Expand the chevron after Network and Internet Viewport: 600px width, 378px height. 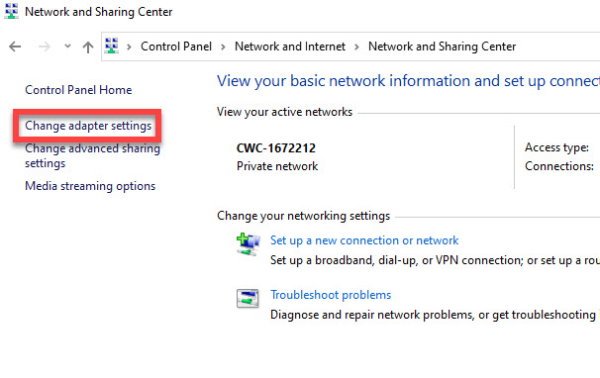point(357,47)
